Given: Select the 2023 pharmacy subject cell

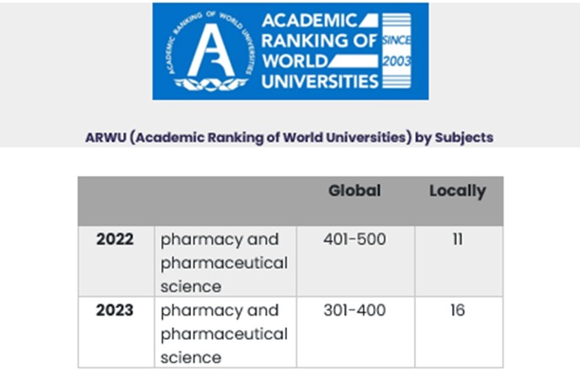Looking at the screenshot, I should coord(224,333).
